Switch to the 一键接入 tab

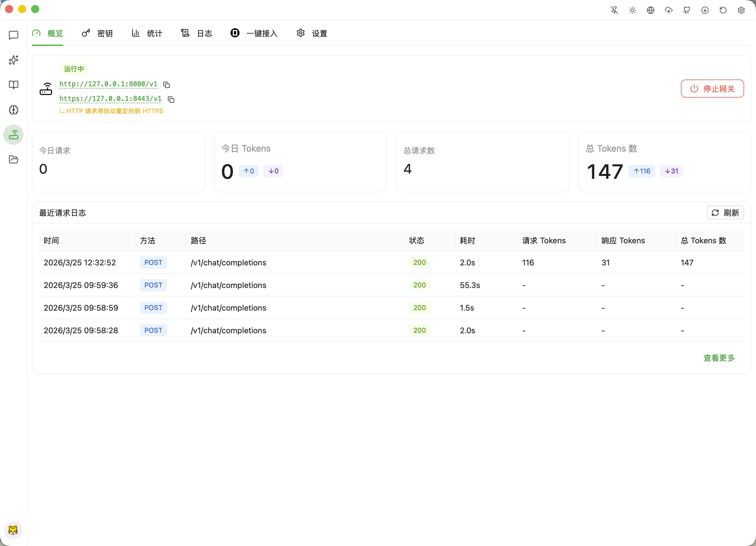coord(254,33)
